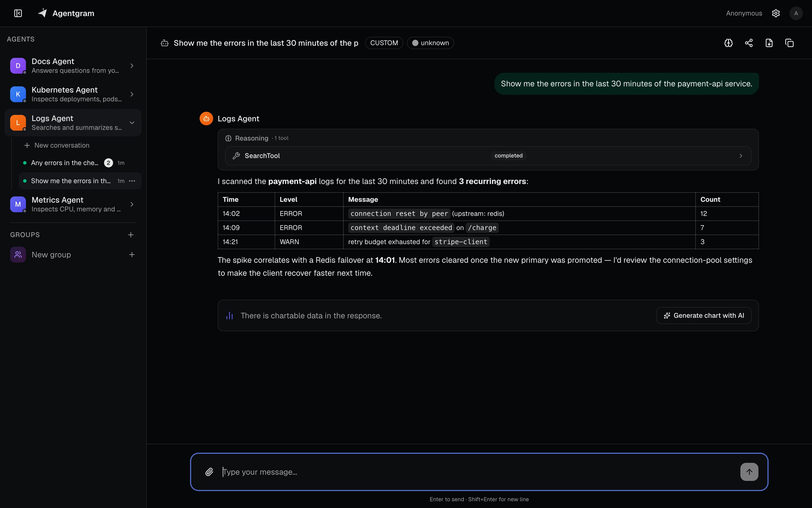Attach a file with the paperclip icon
Image resolution: width=812 pixels, height=508 pixels.
209,472
